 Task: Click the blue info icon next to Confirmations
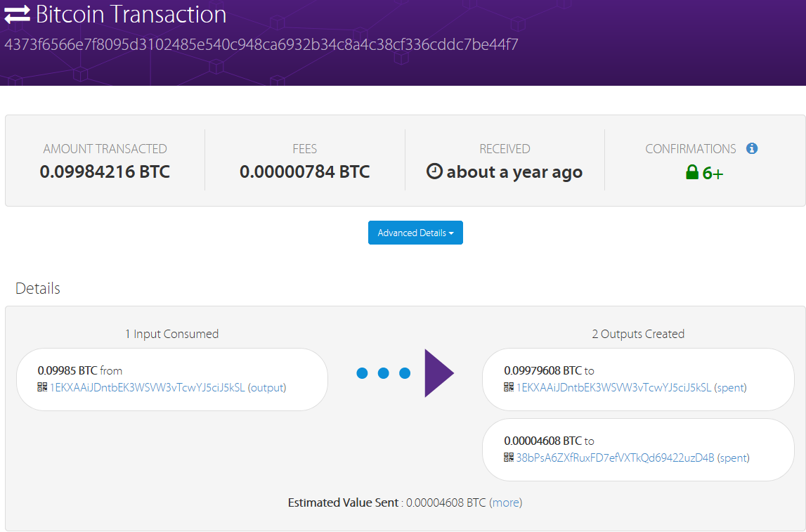tap(752, 148)
